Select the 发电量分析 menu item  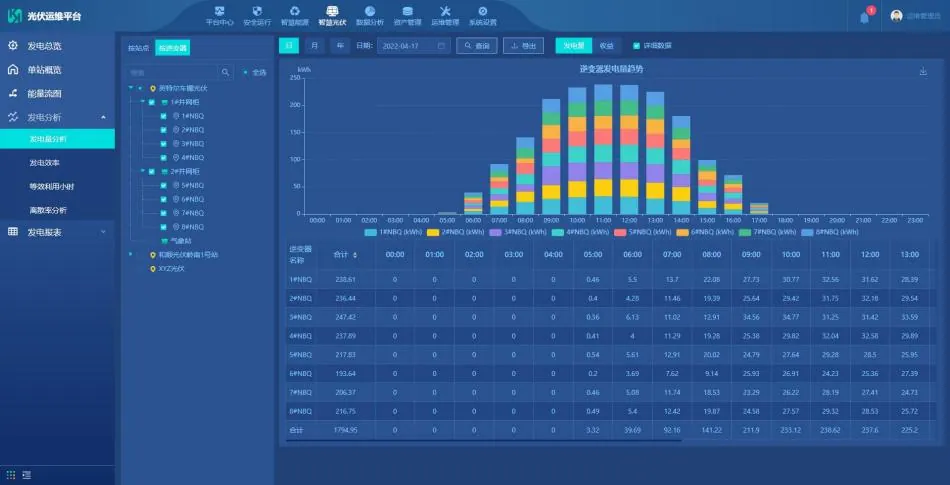pyautogui.click(x=57, y=139)
